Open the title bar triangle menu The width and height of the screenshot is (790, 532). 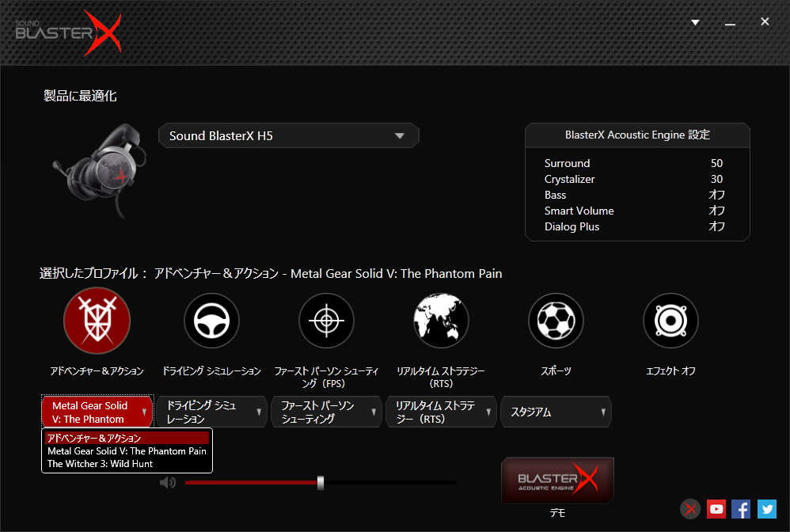pyautogui.click(x=695, y=22)
